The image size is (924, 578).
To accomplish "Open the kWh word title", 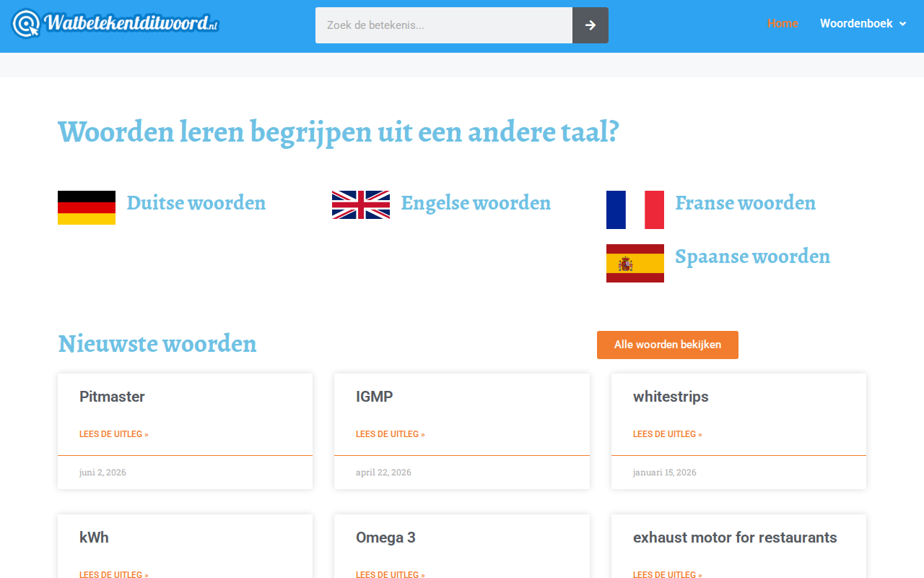I will pyautogui.click(x=94, y=538).
